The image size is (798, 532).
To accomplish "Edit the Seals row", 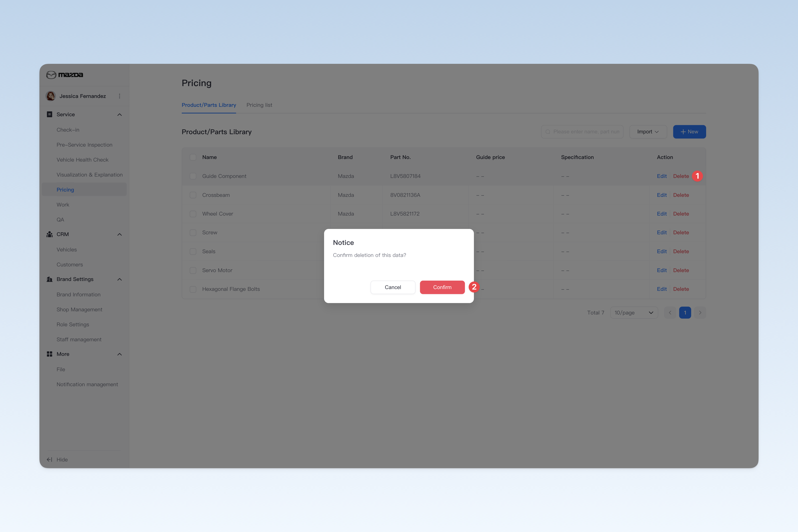I will pyautogui.click(x=662, y=251).
